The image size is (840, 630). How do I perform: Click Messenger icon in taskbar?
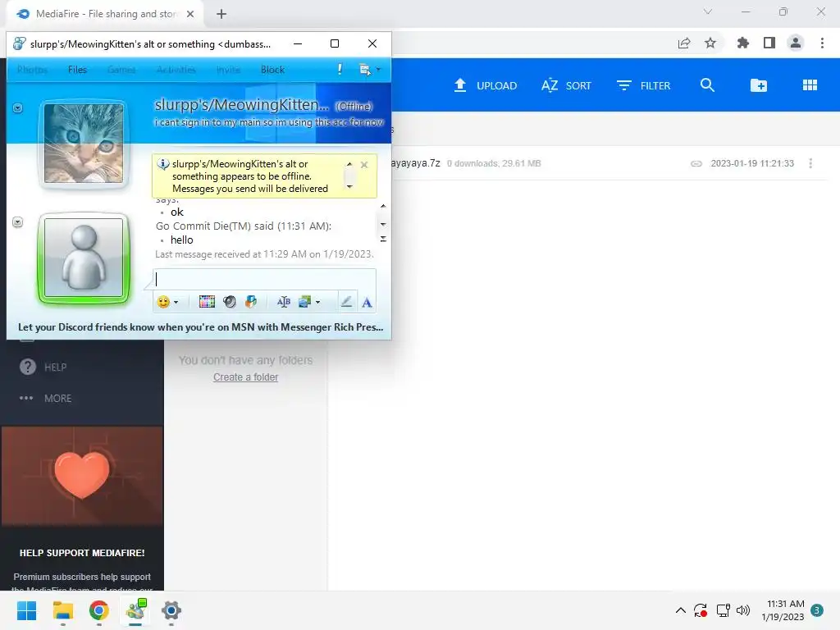[x=135, y=610]
